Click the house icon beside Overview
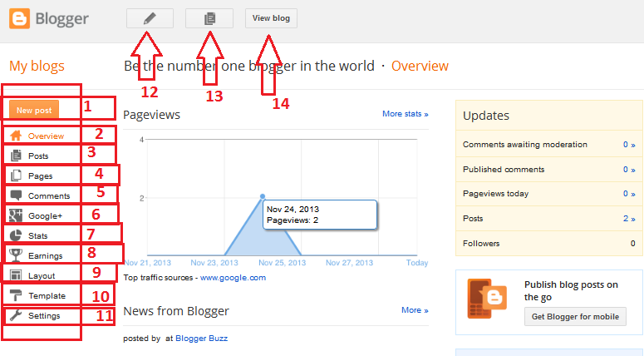The height and width of the screenshot is (356, 644). [x=16, y=136]
